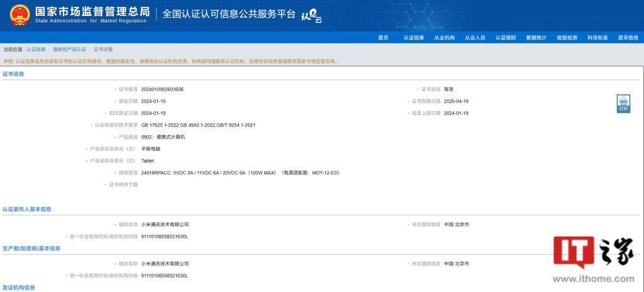This screenshot has height=292, width=644.
Task: Select the orange 声明 disclaimer text
Action: (x=171, y=61)
